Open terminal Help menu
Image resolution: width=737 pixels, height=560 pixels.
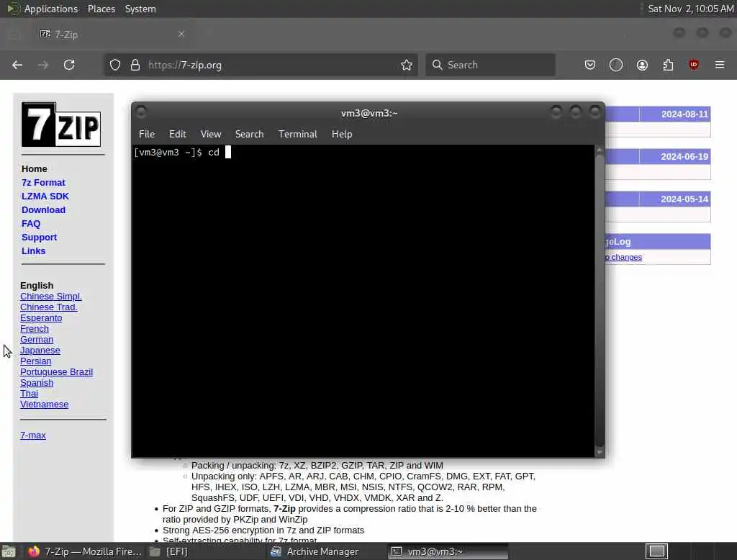coord(342,134)
